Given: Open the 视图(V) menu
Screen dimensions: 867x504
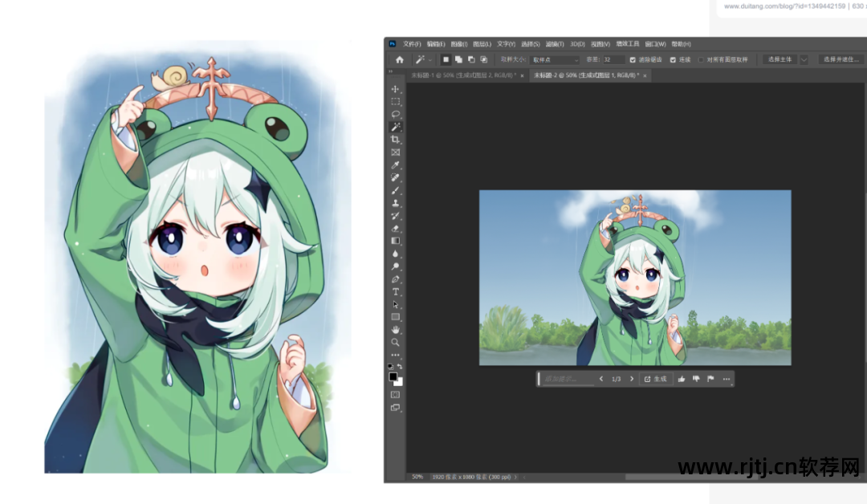Looking at the screenshot, I should (x=600, y=44).
